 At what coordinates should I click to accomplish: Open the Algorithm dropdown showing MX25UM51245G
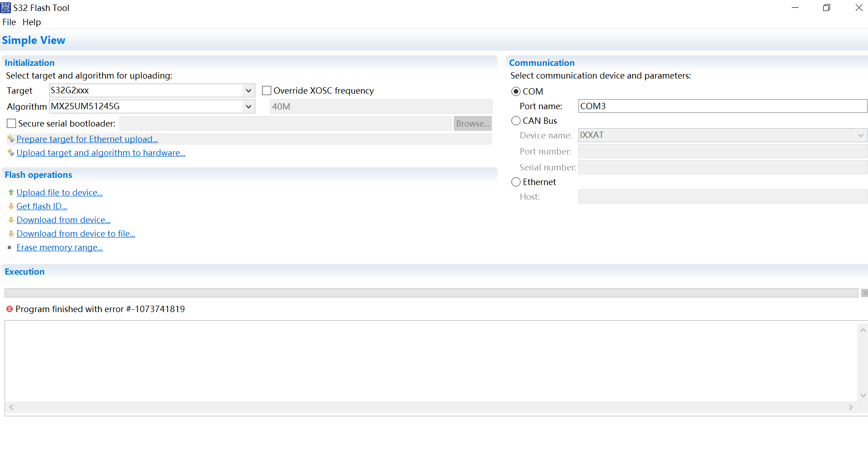[x=248, y=106]
